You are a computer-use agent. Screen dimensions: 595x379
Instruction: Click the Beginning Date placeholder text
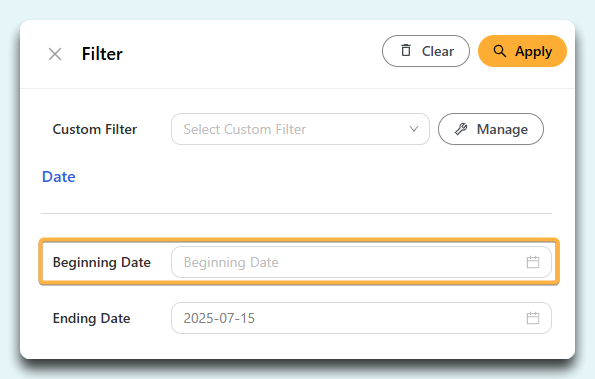[231, 263]
